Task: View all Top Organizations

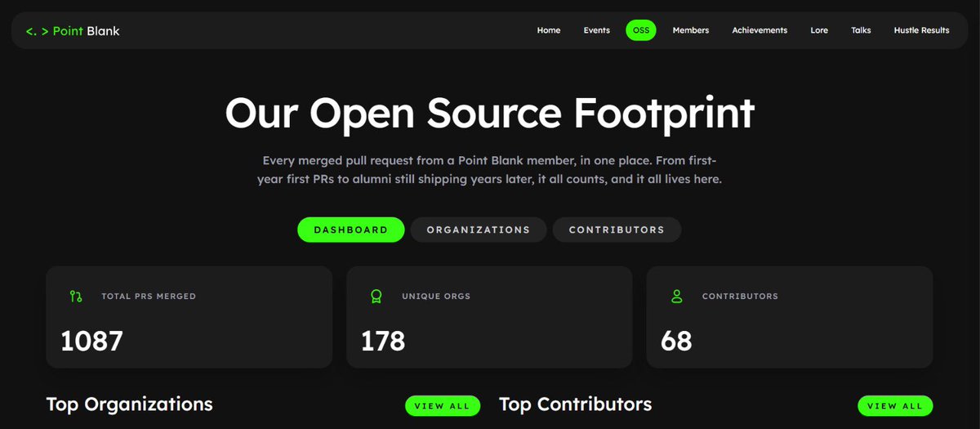Action: click(442, 405)
